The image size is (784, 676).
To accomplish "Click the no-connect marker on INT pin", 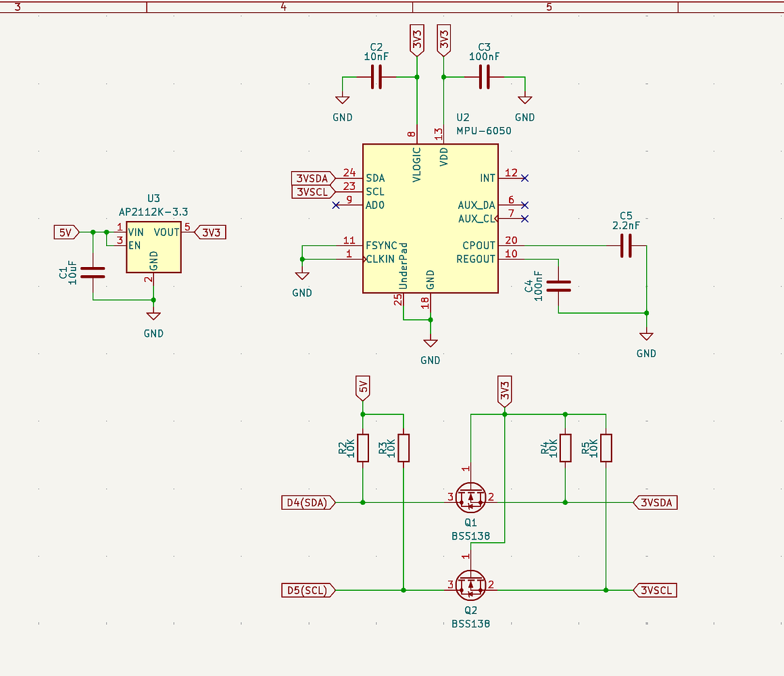I will coord(524,178).
